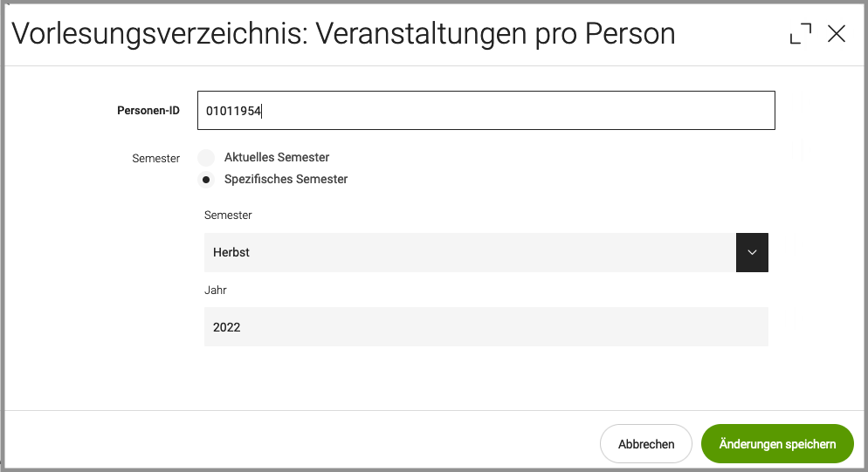Viewport: 868px width, 472px height.
Task: Click the 'Aktuelles Semester' option label
Action: pyautogui.click(x=276, y=158)
